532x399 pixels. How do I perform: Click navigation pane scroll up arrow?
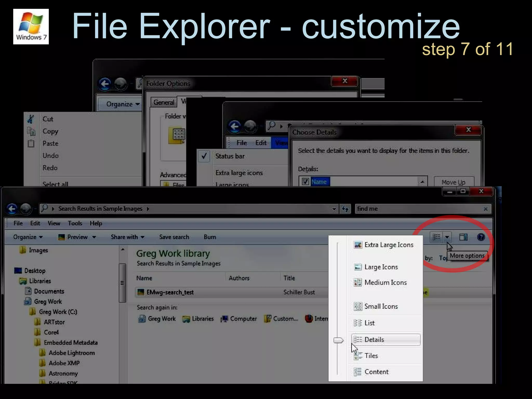tap(123, 250)
